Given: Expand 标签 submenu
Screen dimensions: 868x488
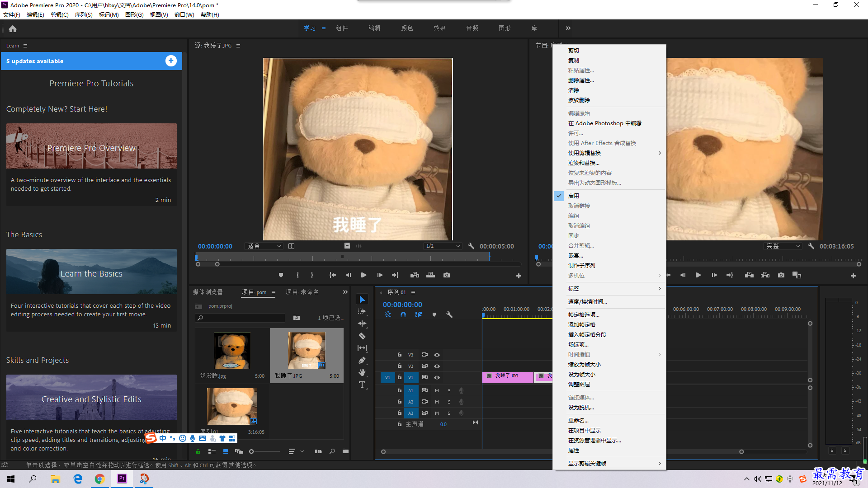Looking at the screenshot, I should click(x=609, y=288).
